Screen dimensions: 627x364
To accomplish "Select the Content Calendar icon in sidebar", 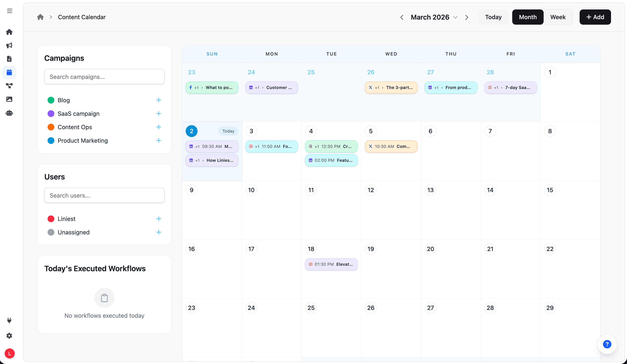I will (9, 72).
